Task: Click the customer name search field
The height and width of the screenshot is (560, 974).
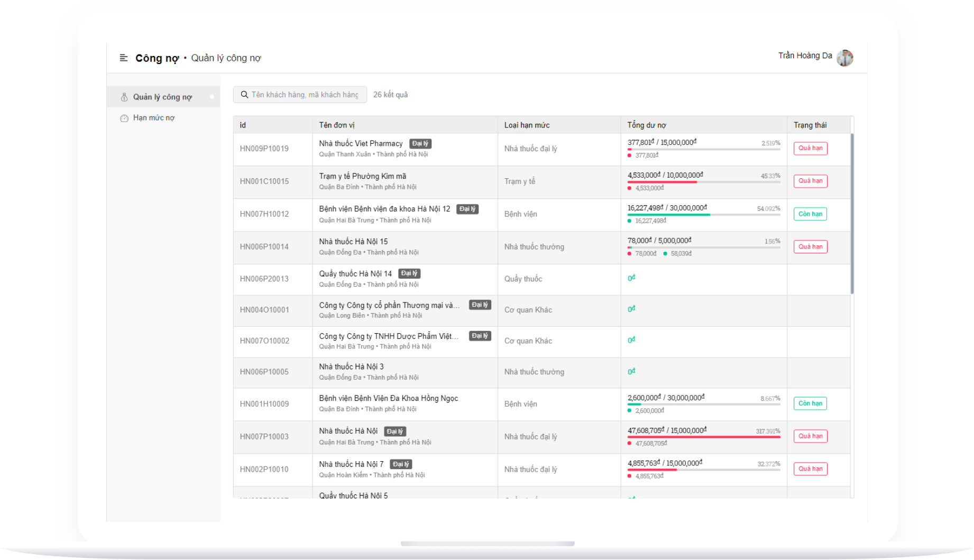Action: 305,95
